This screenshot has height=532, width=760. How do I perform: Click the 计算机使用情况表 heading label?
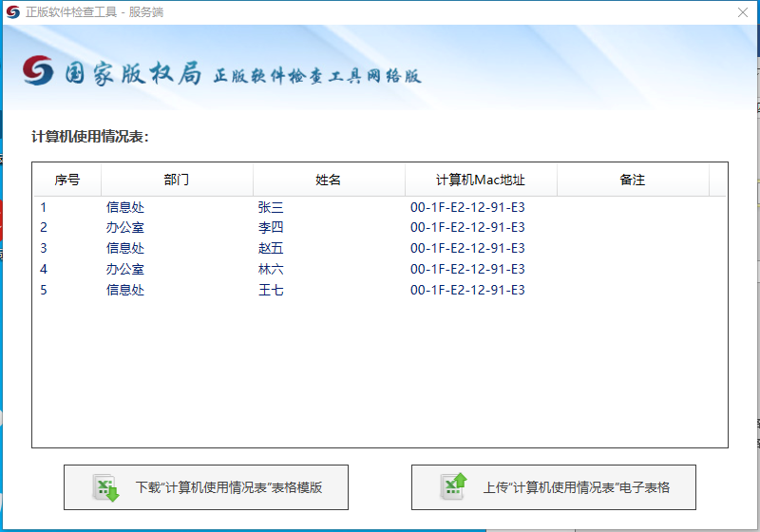coord(90,137)
